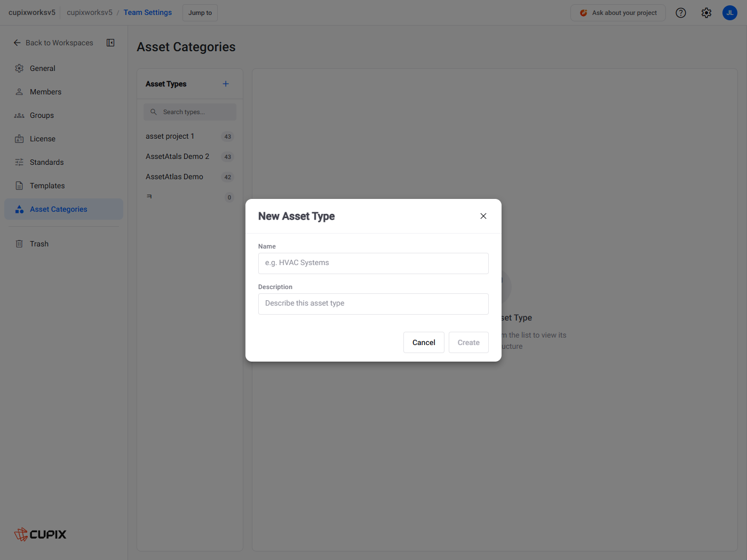Click Ask about your project button
The width and height of the screenshot is (747, 560).
[x=618, y=13]
